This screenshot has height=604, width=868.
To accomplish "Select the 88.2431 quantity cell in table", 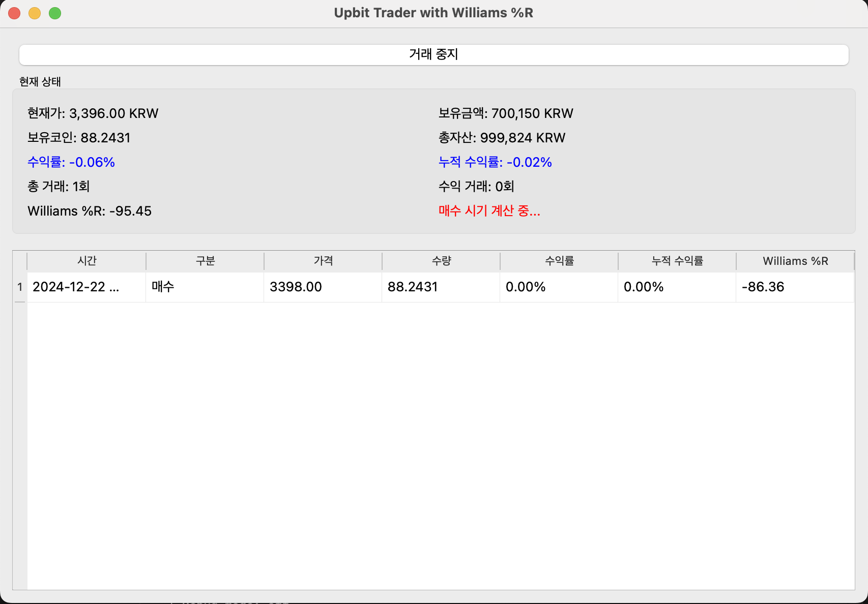I will point(441,287).
